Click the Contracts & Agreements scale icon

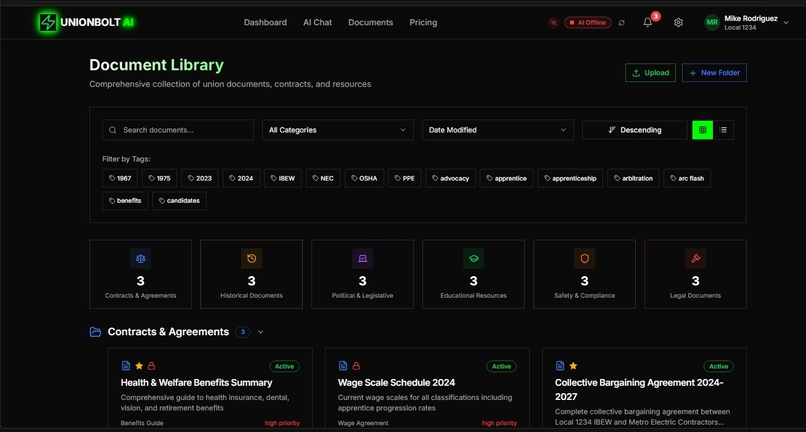tap(140, 259)
